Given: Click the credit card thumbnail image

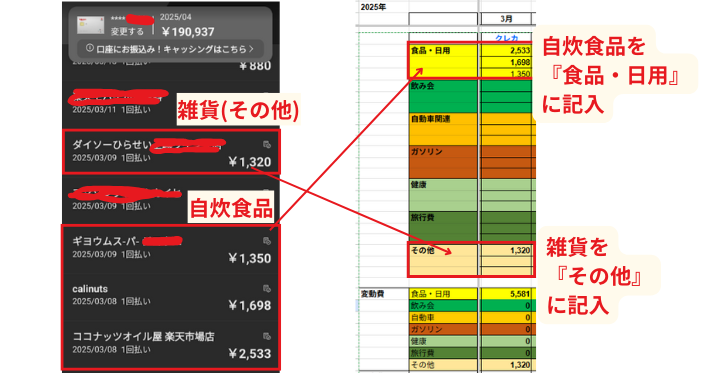Looking at the screenshot, I should [90, 26].
